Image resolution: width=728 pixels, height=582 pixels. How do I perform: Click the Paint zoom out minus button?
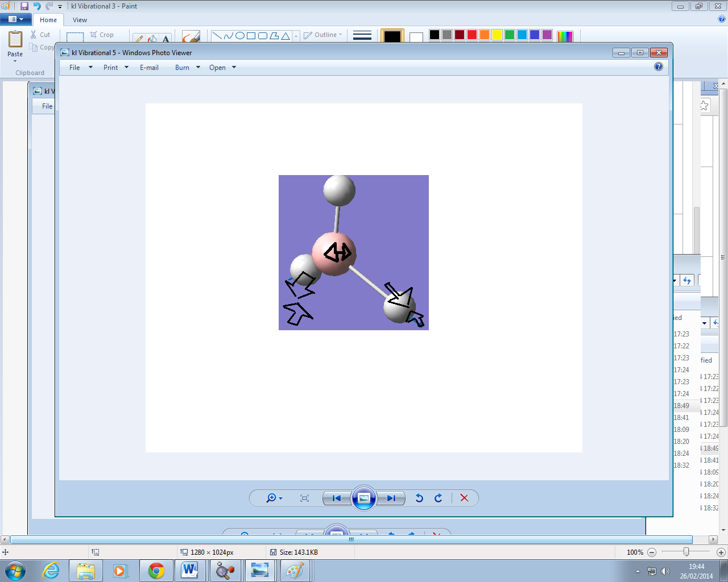(652, 552)
